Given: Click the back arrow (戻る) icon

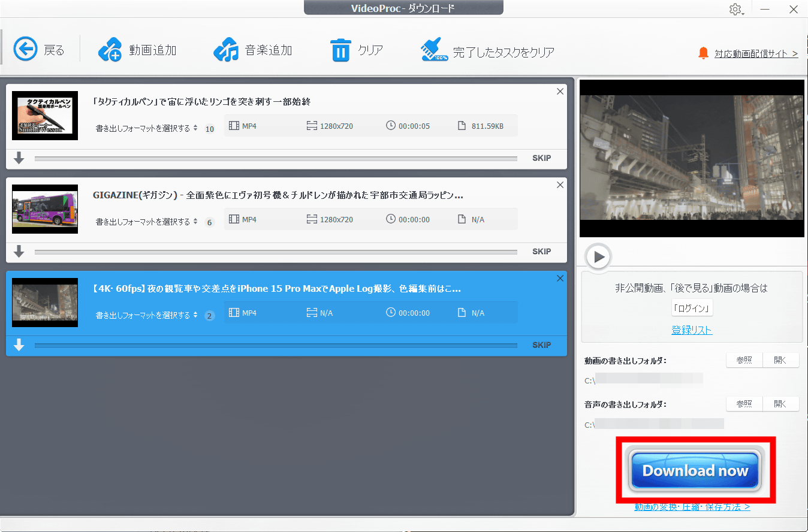Looking at the screenshot, I should coord(26,50).
